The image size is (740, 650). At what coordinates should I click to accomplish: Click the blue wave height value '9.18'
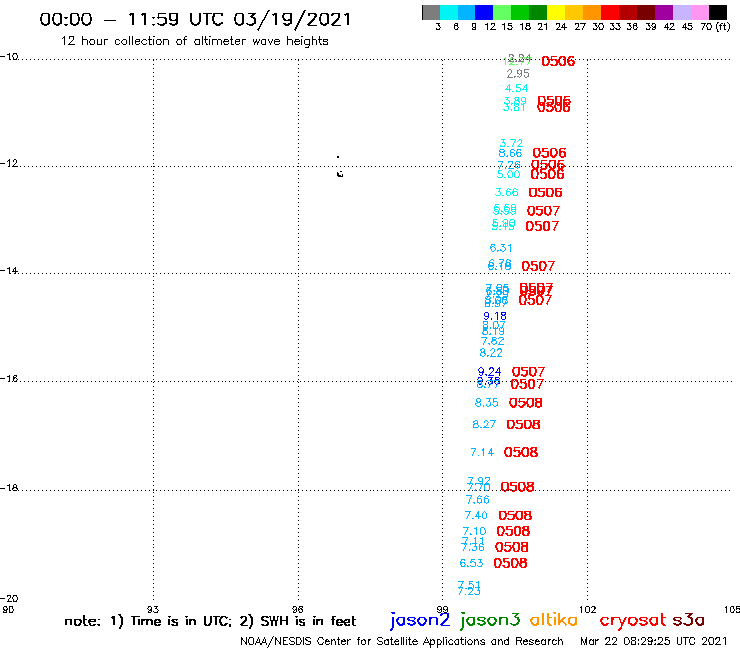click(x=495, y=316)
